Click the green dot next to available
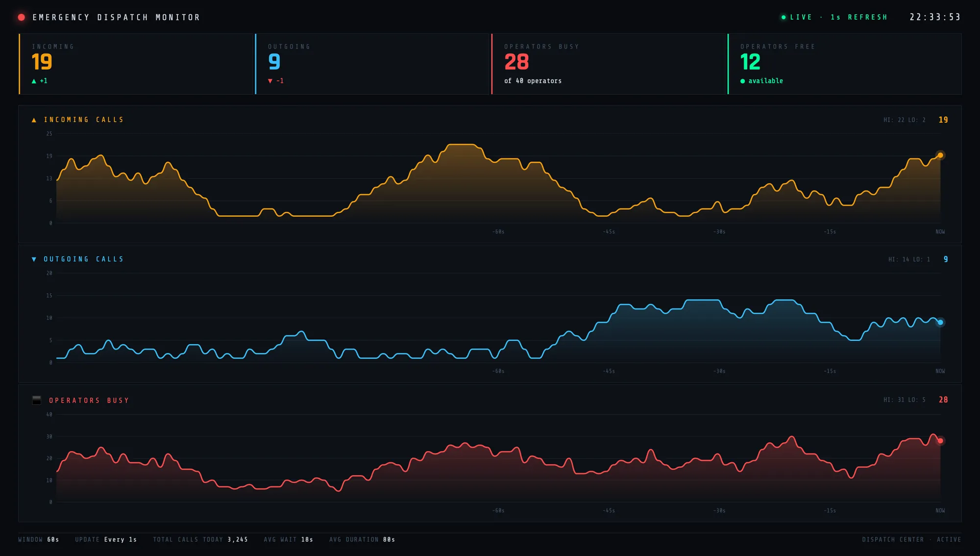 point(743,81)
